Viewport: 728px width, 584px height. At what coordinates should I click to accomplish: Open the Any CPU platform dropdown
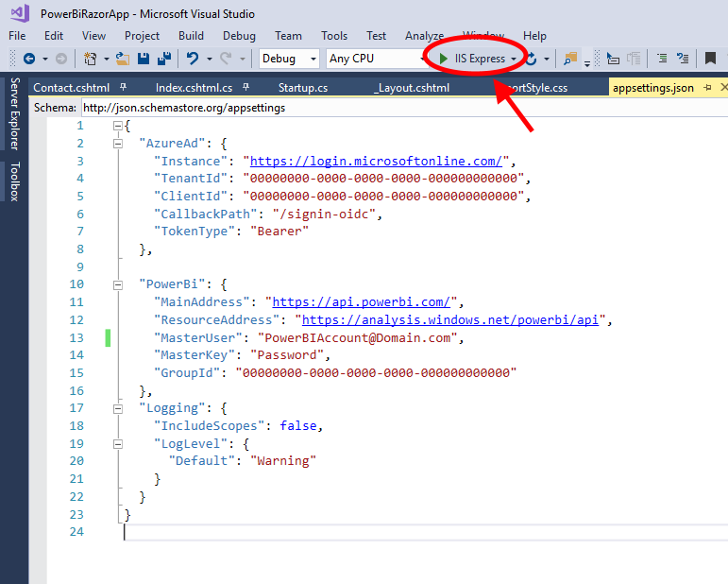point(377,59)
